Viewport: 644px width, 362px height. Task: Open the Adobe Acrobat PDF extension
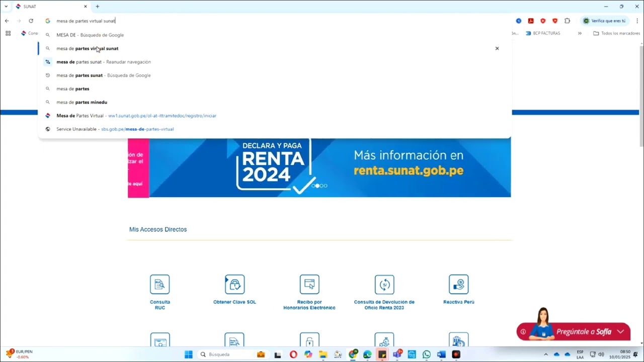coord(531,21)
